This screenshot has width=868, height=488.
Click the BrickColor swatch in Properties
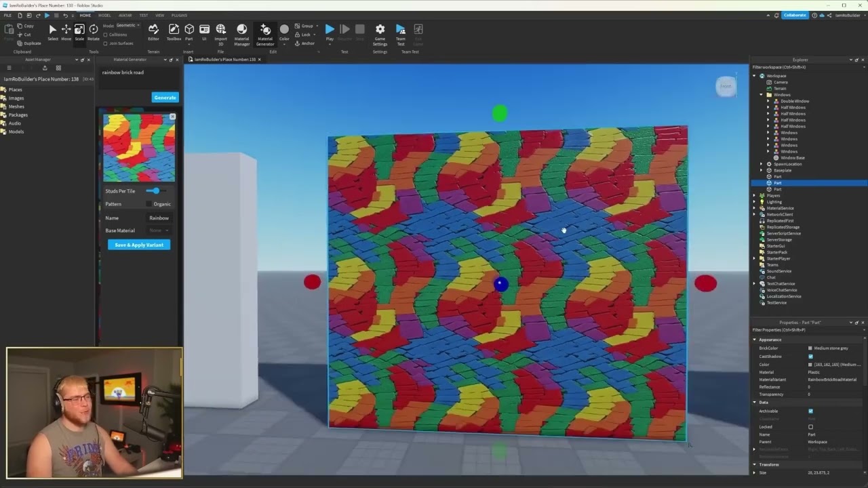click(810, 348)
